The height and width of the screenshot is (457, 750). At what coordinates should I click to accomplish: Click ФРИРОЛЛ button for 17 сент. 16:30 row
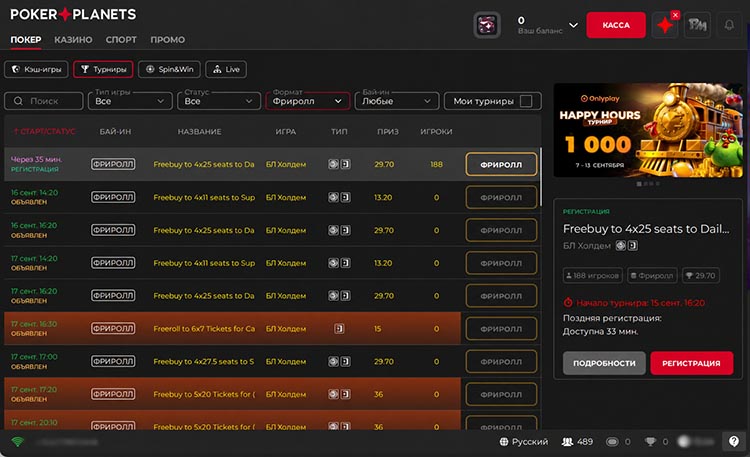coord(501,329)
